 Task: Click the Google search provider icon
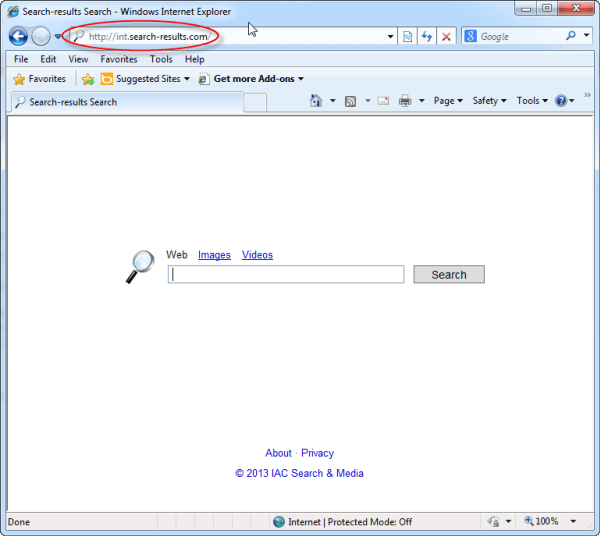pyautogui.click(x=470, y=36)
